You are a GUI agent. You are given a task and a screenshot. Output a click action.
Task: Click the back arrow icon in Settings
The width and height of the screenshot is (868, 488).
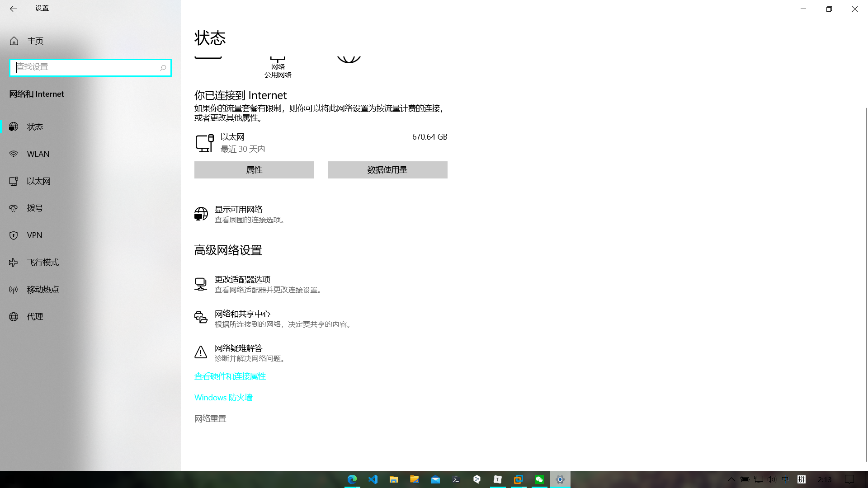(13, 9)
